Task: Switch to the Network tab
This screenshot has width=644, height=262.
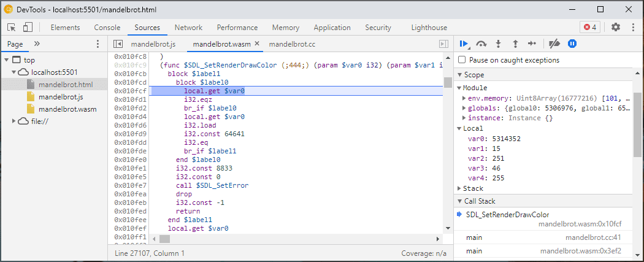Action: [x=188, y=28]
